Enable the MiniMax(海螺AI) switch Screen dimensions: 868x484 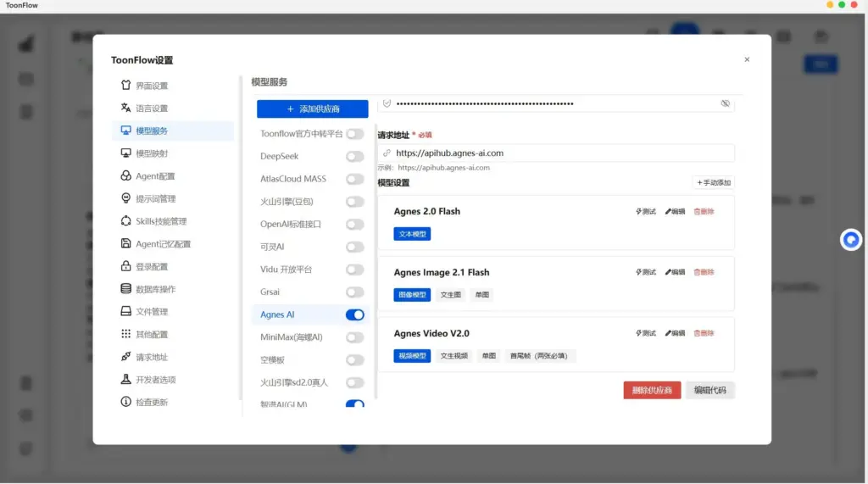355,337
